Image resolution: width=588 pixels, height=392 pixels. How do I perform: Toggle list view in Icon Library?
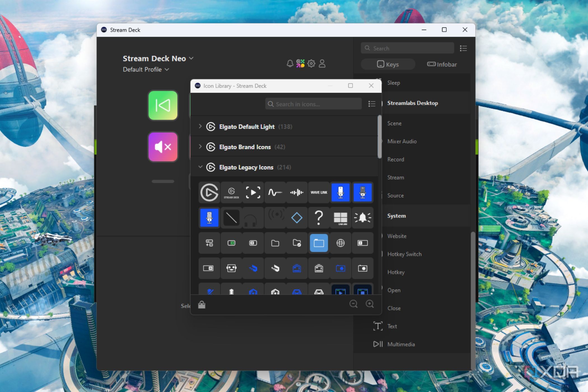(372, 104)
